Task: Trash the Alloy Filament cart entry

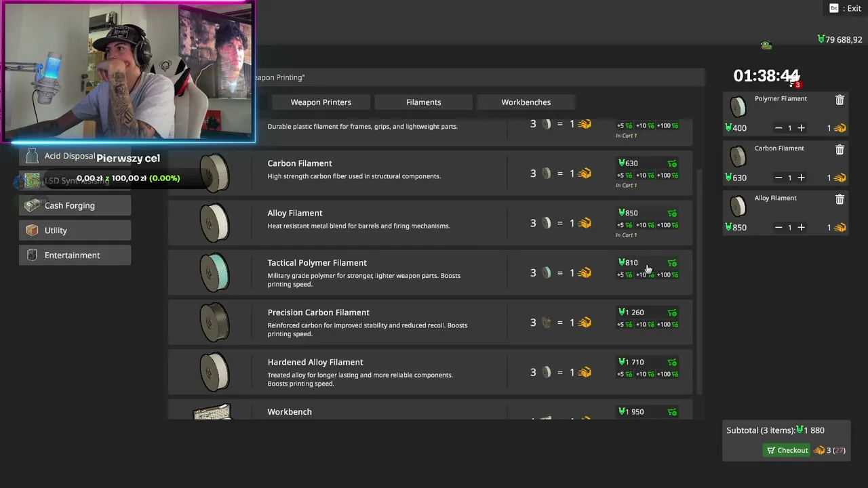Action: tap(840, 199)
